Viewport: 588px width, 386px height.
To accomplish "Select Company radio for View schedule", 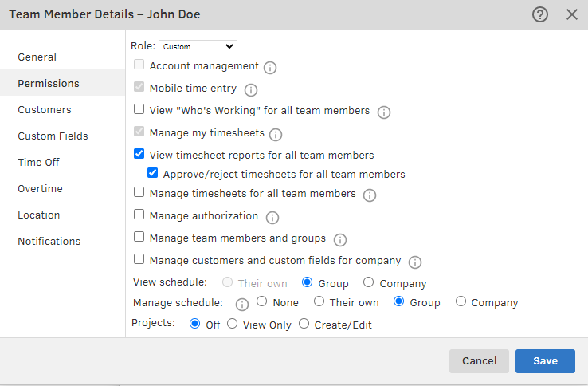I will click(x=368, y=282).
